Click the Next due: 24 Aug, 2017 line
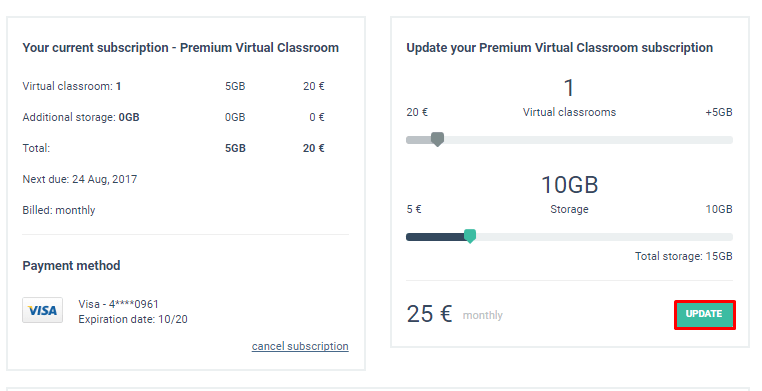 pos(80,179)
